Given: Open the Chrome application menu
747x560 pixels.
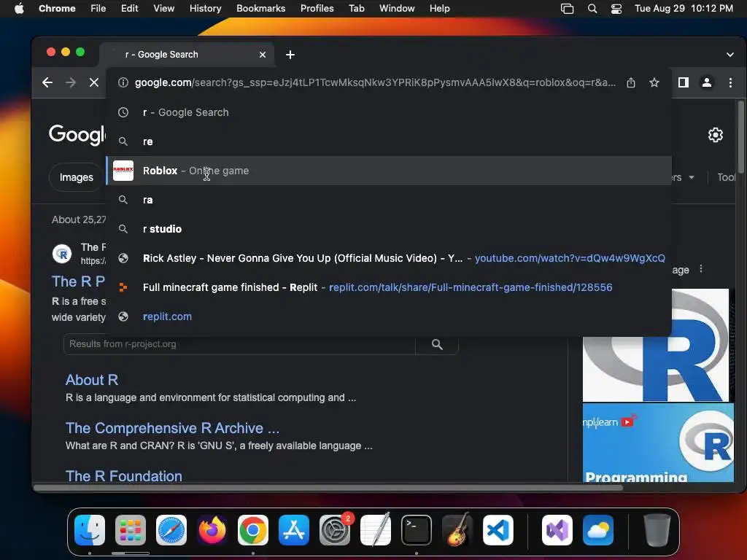Looking at the screenshot, I should 57,8.
